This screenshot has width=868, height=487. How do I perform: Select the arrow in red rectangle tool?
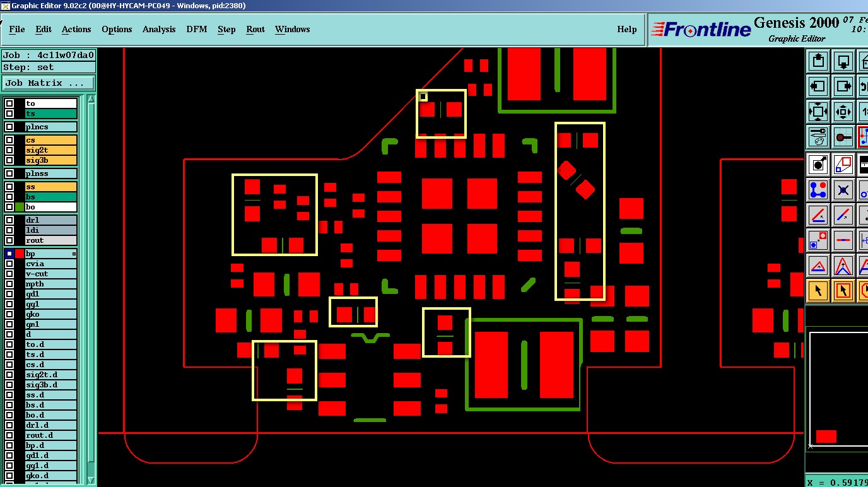pos(843,291)
